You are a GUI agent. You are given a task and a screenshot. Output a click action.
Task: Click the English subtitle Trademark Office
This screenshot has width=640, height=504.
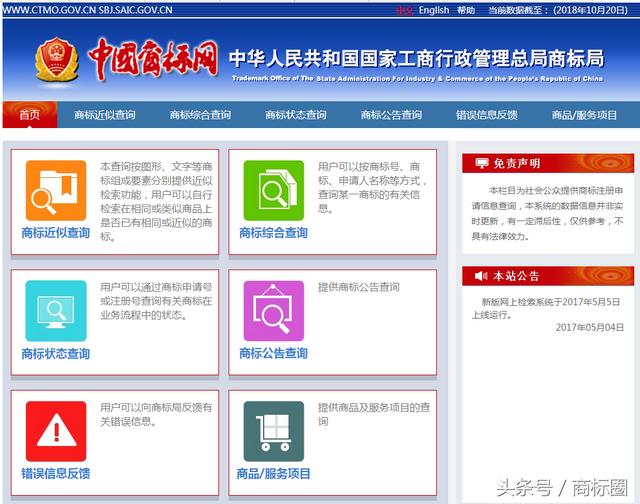click(418, 78)
